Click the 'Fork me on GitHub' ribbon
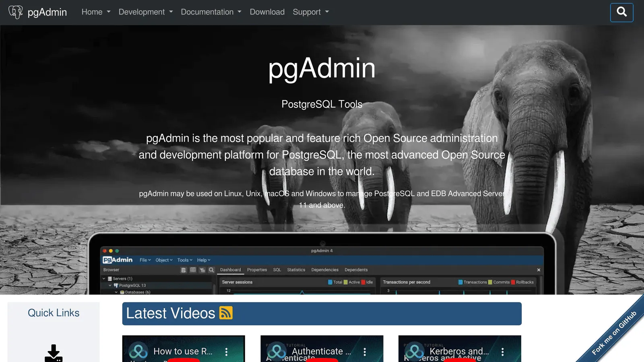 pyautogui.click(x=614, y=333)
